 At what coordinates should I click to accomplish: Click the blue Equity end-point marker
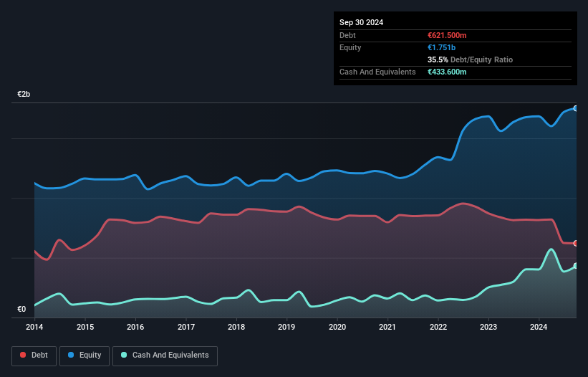[576, 108]
